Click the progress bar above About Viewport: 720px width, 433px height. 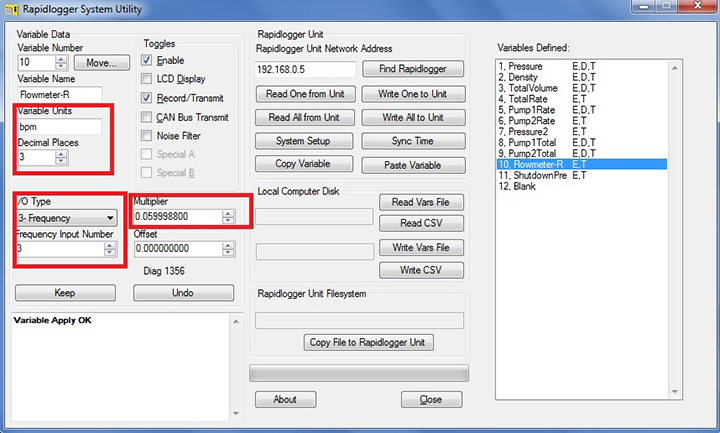[359, 373]
